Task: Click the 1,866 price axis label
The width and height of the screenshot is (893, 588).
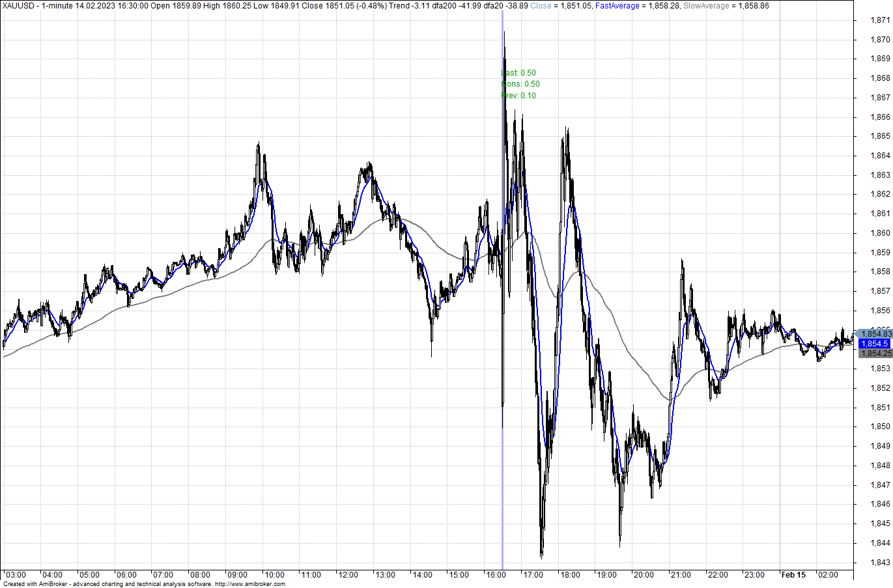Action: (x=881, y=117)
